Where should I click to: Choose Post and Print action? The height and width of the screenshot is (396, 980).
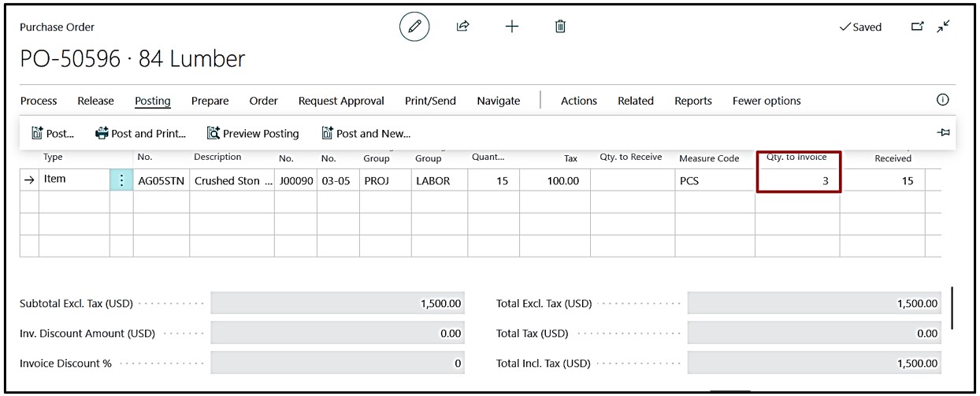coord(140,134)
